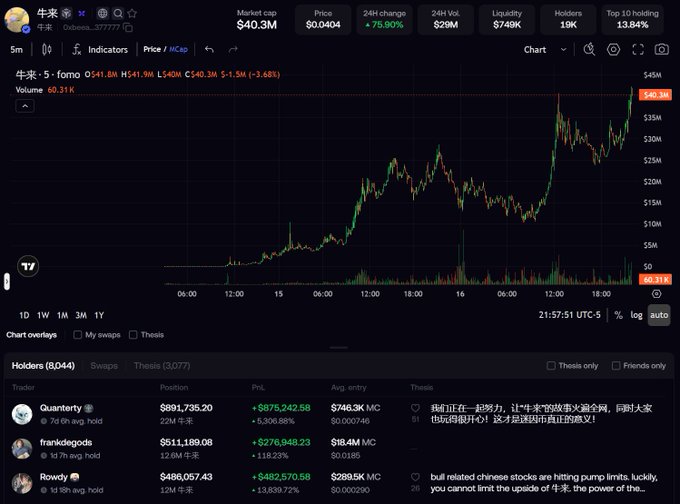This screenshot has width=680, height=504.
Task: Open chart settings hexagon icon
Action: pos(613,49)
